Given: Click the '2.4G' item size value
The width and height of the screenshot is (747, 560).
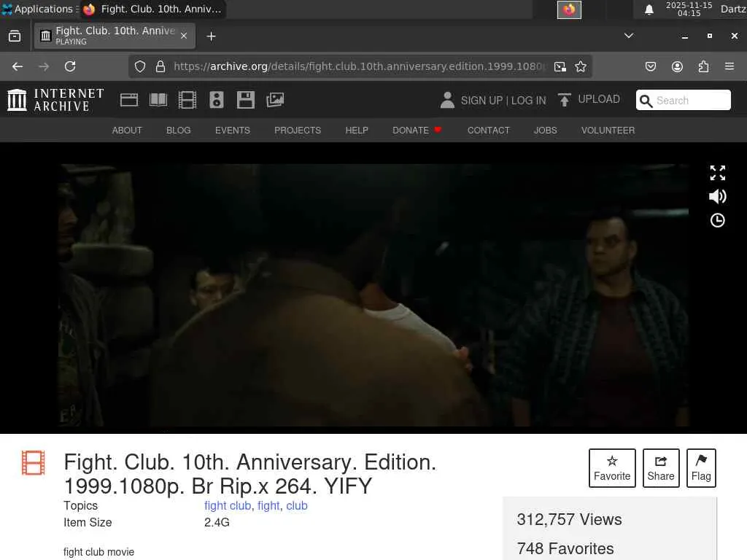Looking at the screenshot, I should coord(217,522).
